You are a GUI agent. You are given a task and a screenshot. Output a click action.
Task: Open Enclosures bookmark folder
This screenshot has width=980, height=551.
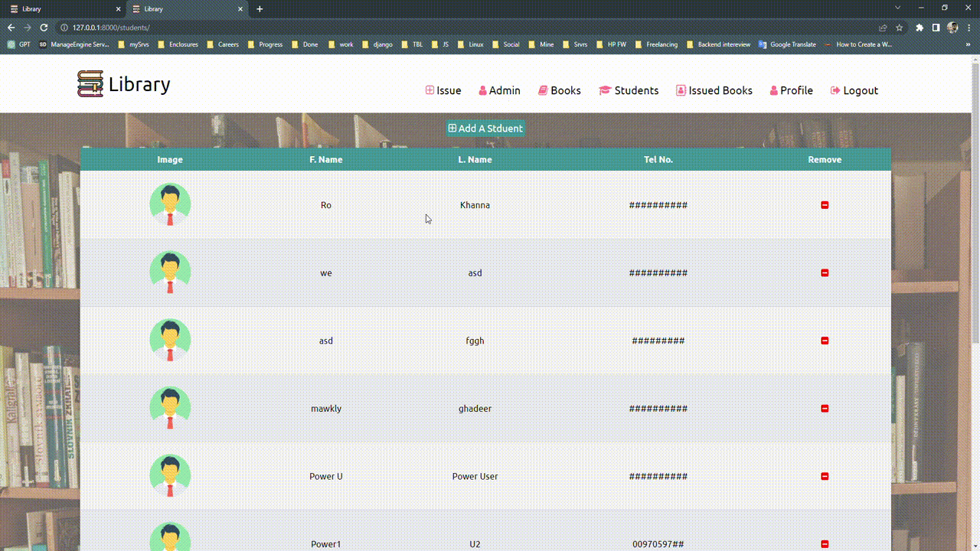(x=178, y=44)
